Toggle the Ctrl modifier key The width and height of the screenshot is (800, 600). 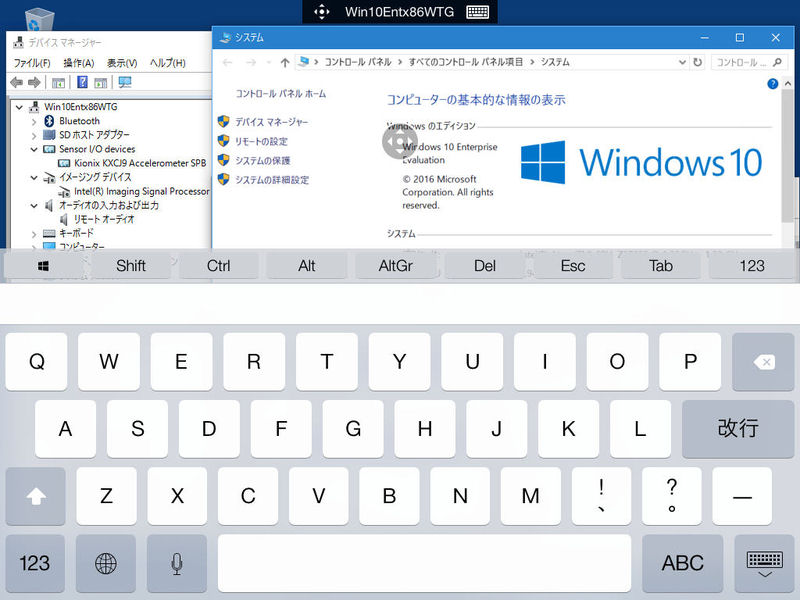pos(218,266)
